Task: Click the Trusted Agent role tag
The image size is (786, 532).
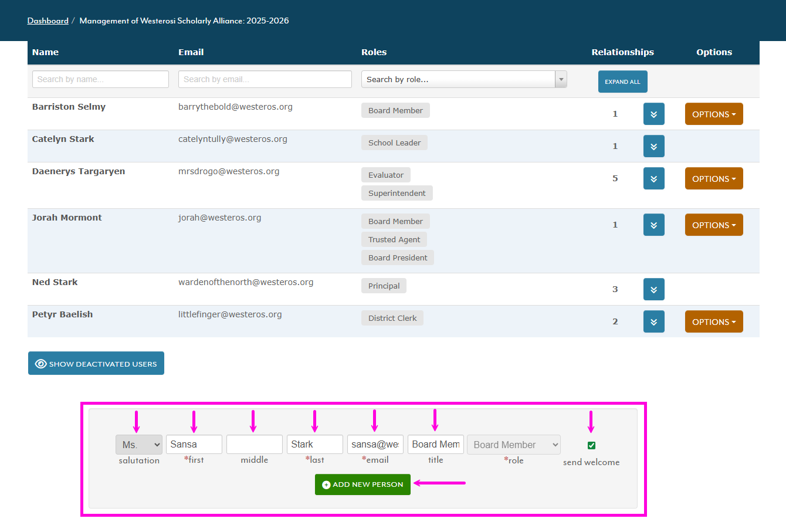Action: pyautogui.click(x=394, y=239)
